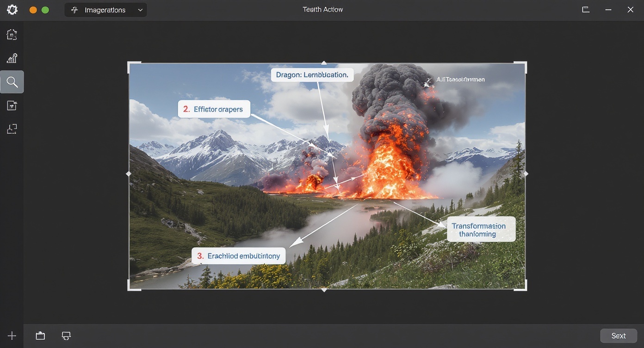Select the magnifier search tool in sidebar
This screenshot has width=644, height=348.
(12, 82)
